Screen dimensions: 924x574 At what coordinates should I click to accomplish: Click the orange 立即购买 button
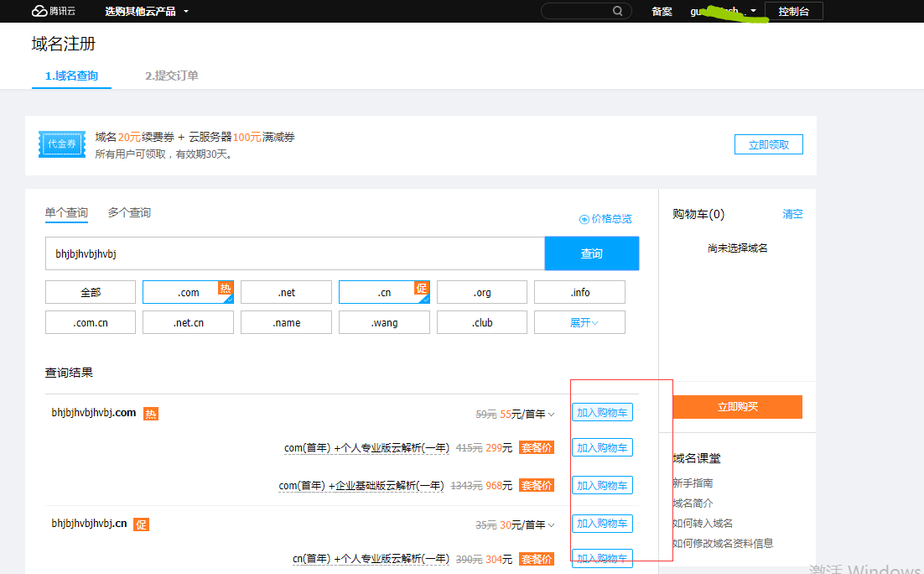coord(737,407)
